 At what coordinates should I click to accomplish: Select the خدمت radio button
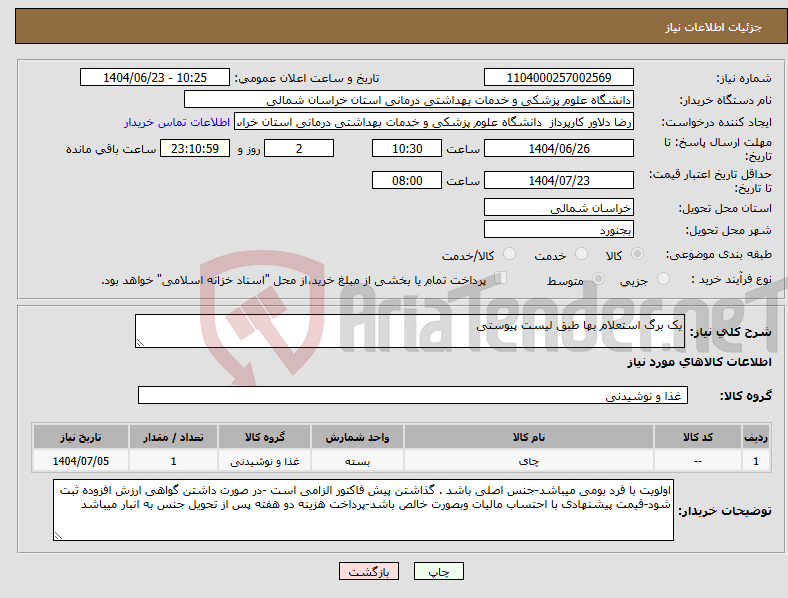coord(581,254)
